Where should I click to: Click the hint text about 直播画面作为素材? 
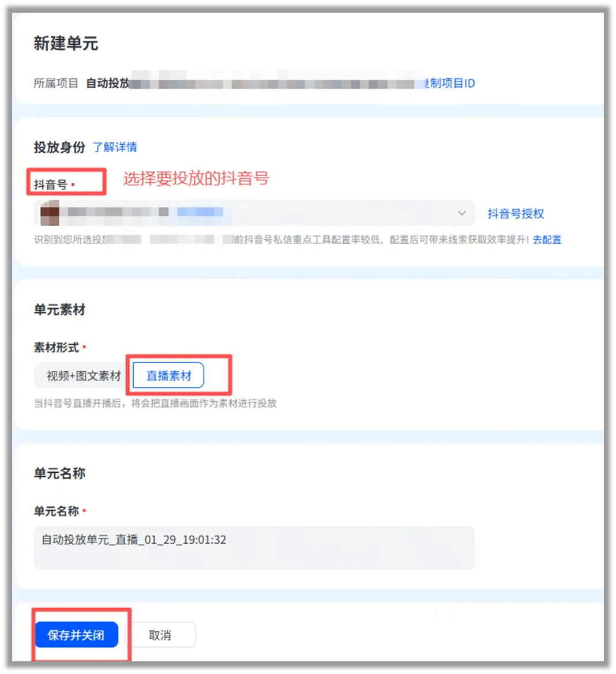pos(155,403)
